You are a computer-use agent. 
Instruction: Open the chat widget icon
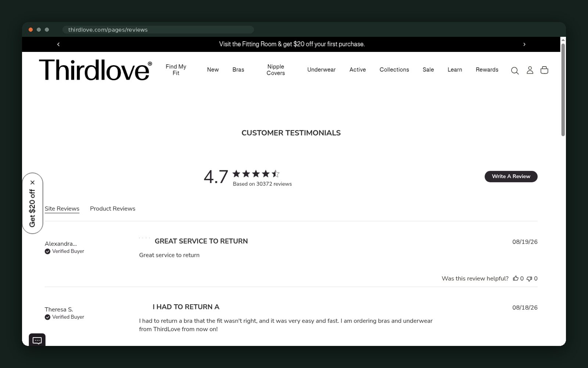(x=37, y=340)
